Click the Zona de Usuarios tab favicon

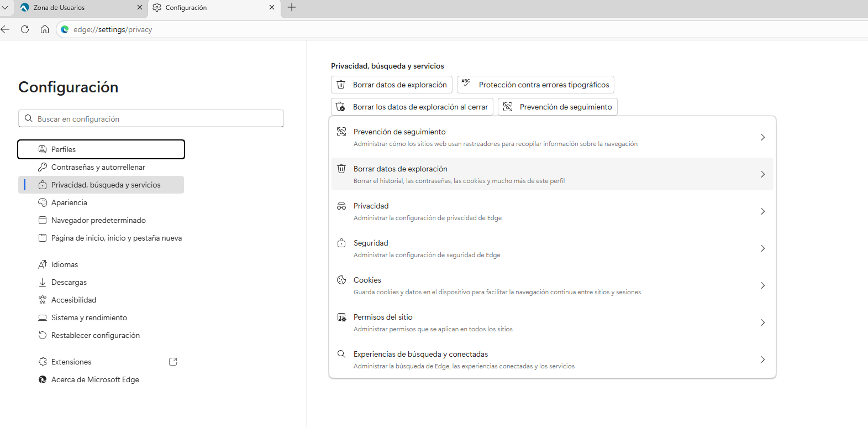point(25,7)
